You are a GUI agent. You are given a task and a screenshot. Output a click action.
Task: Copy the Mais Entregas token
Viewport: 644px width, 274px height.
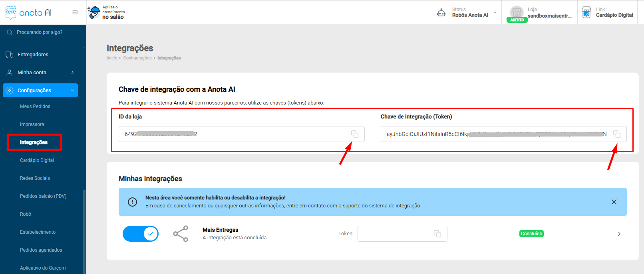pyautogui.click(x=437, y=234)
